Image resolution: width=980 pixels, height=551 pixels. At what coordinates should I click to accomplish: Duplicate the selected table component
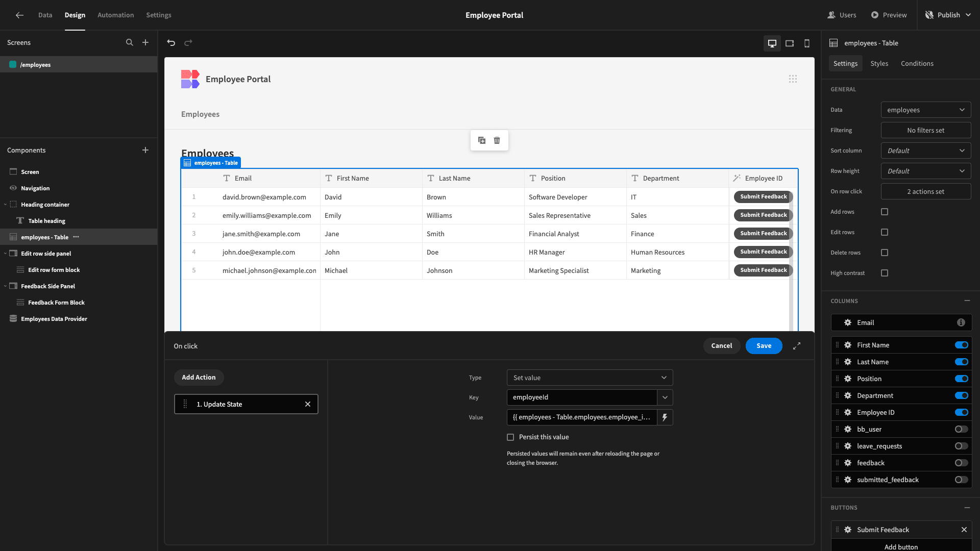click(x=482, y=140)
